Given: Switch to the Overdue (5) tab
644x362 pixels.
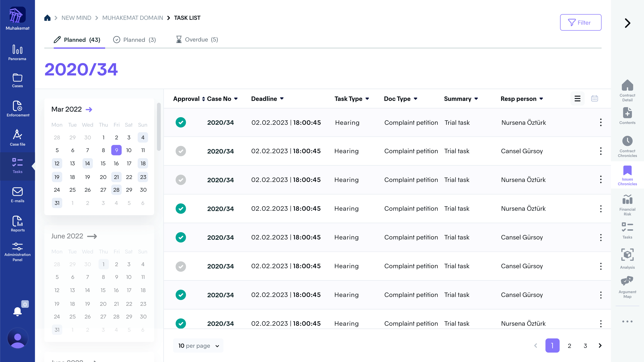Looking at the screenshot, I should (x=197, y=40).
